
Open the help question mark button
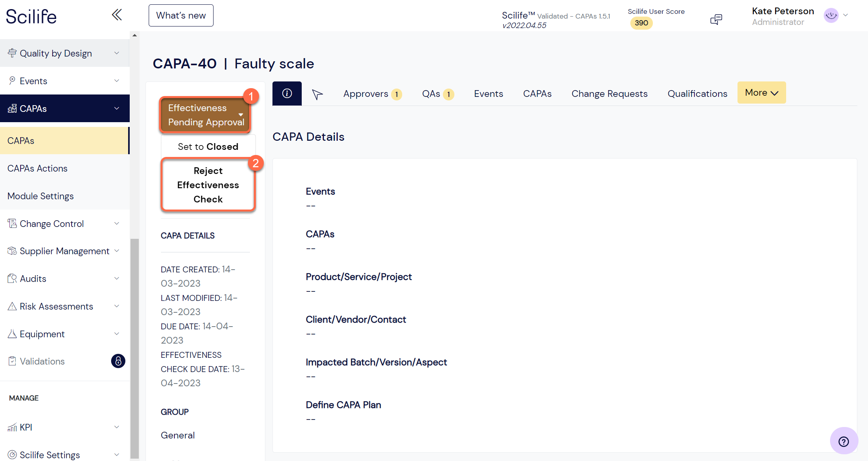843,441
